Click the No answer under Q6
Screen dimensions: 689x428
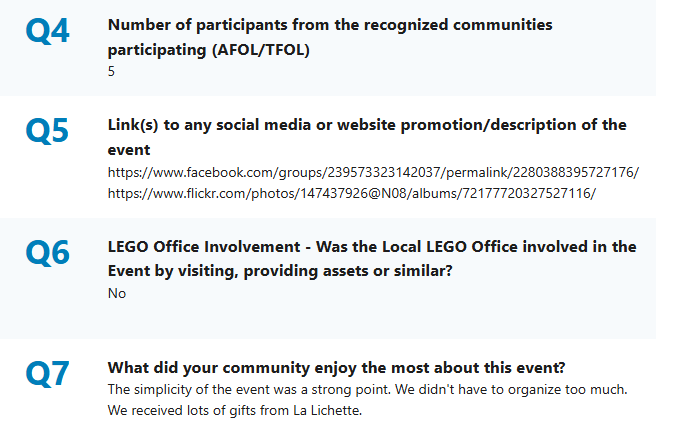coord(117,293)
